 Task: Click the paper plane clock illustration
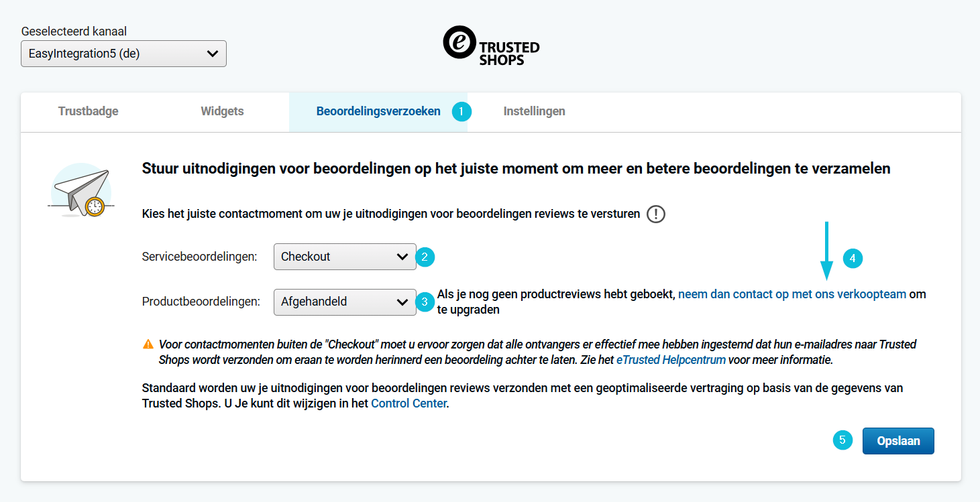[x=80, y=192]
